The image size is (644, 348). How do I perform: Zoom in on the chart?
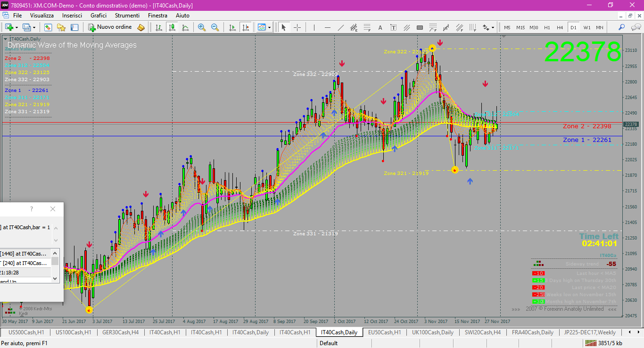202,27
